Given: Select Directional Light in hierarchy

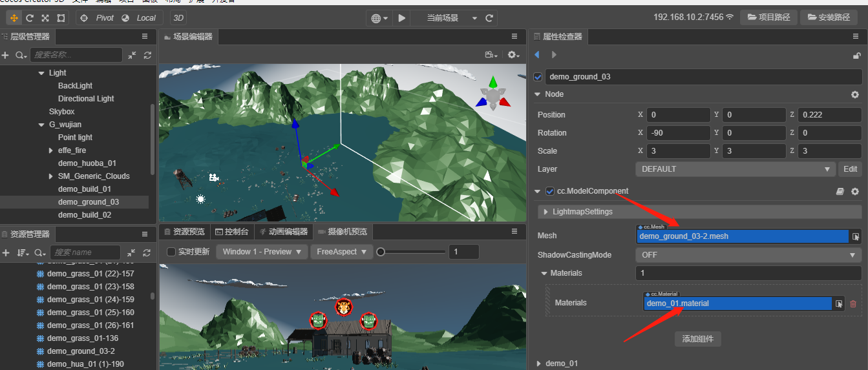Looking at the screenshot, I should 86,99.
